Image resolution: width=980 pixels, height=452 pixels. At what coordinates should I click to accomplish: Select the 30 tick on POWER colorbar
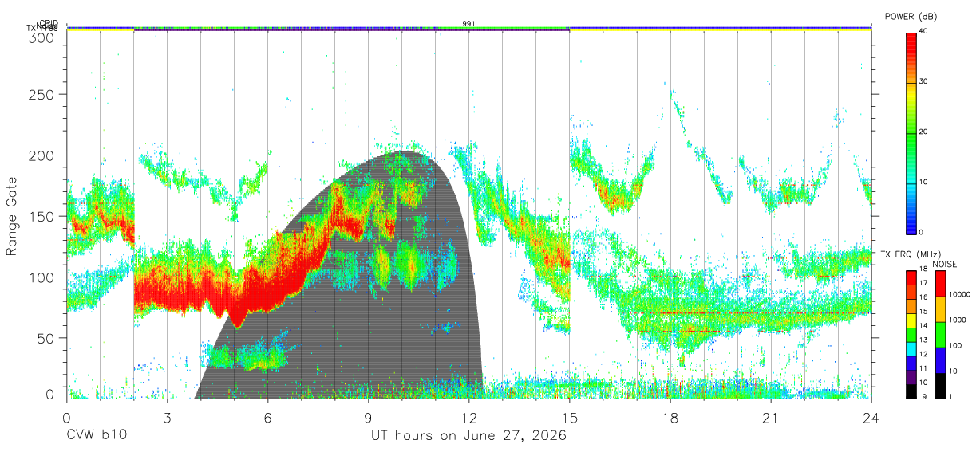[924, 81]
